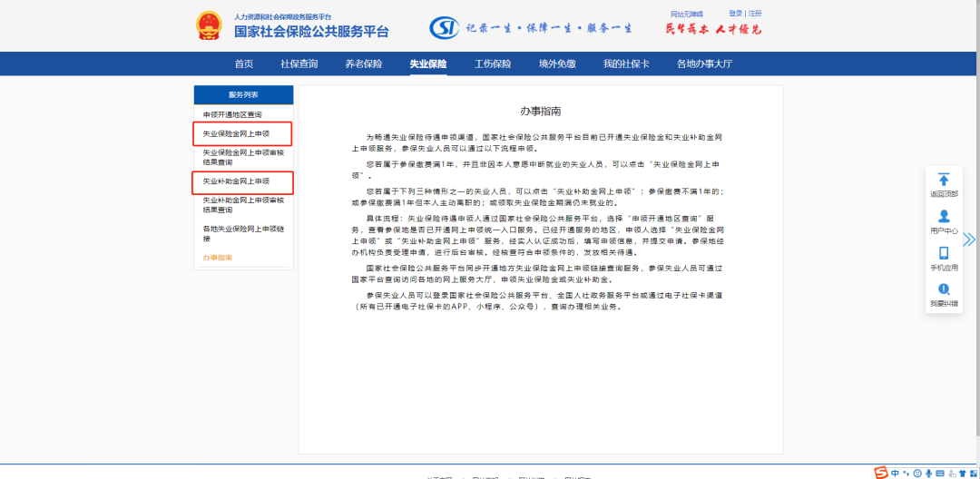Click the Sogou input method S icon
This screenshot has width=980, height=479.
pyautogui.click(x=881, y=473)
